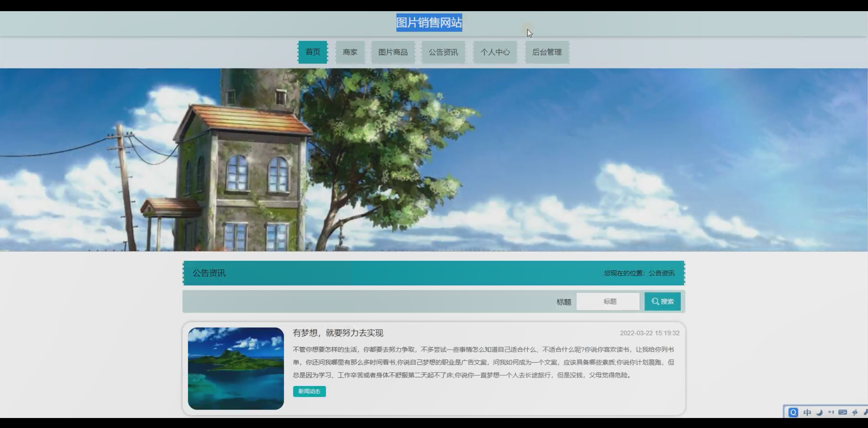868x428 pixels.
Task: Open article 有梦想，就要努力去实现
Action: point(338,333)
